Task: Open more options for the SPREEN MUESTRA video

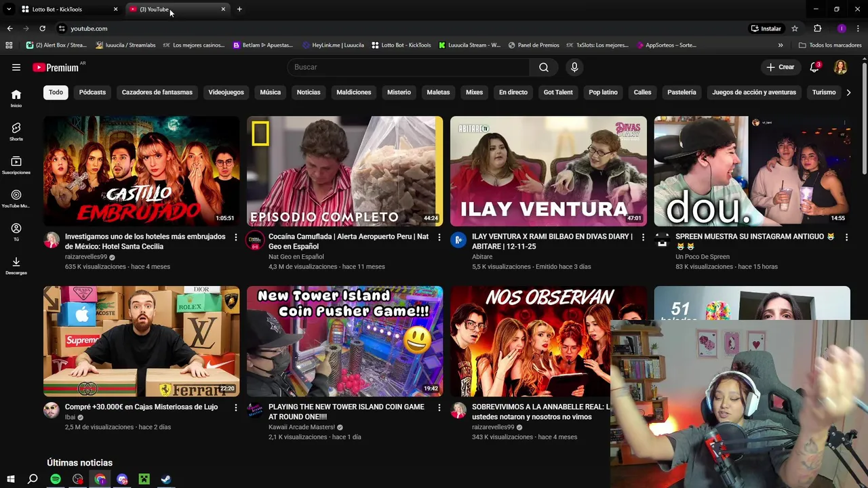Action: click(x=846, y=237)
